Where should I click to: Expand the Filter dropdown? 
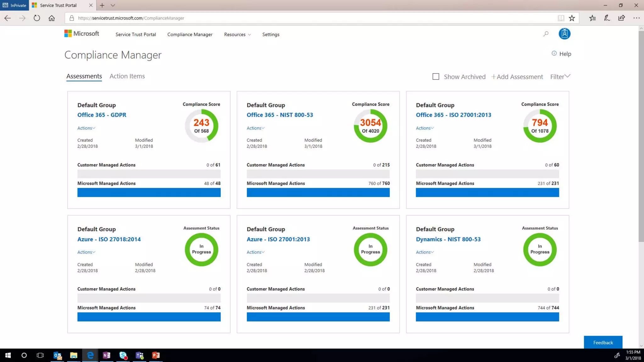(x=560, y=77)
